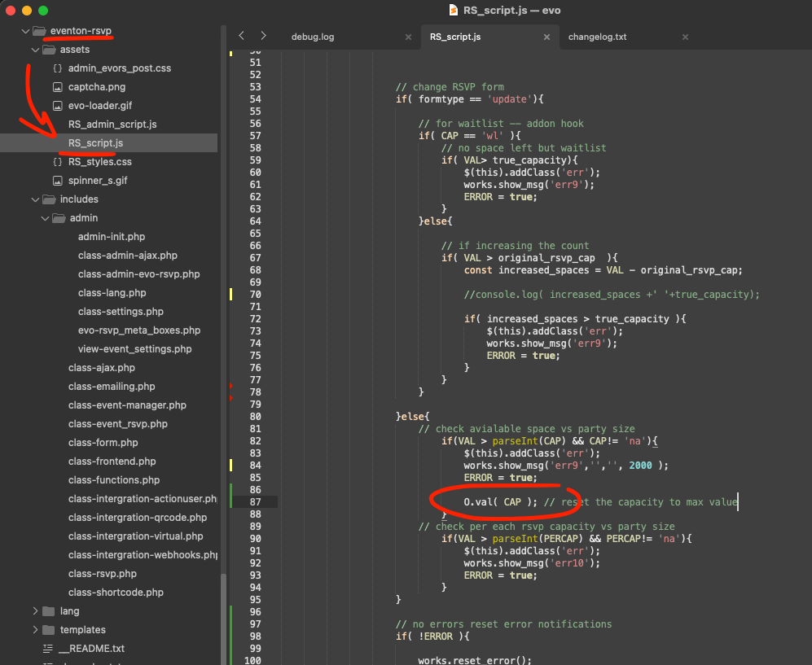The image size is (812, 665).
Task: Open class-event-manager.php file
Action: click(x=127, y=405)
